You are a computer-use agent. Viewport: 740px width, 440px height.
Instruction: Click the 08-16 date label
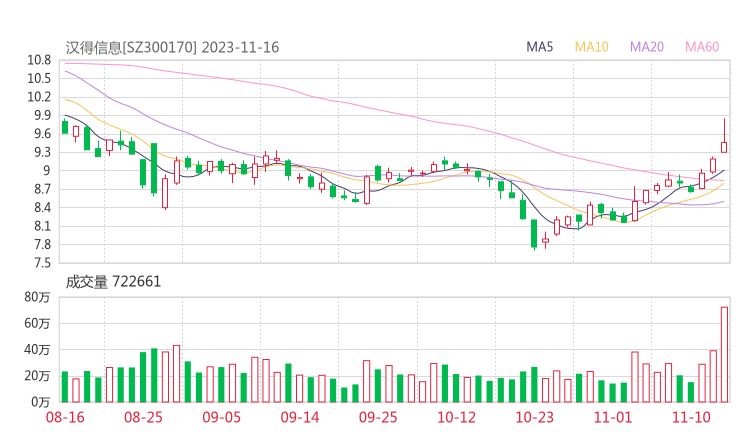click(65, 417)
